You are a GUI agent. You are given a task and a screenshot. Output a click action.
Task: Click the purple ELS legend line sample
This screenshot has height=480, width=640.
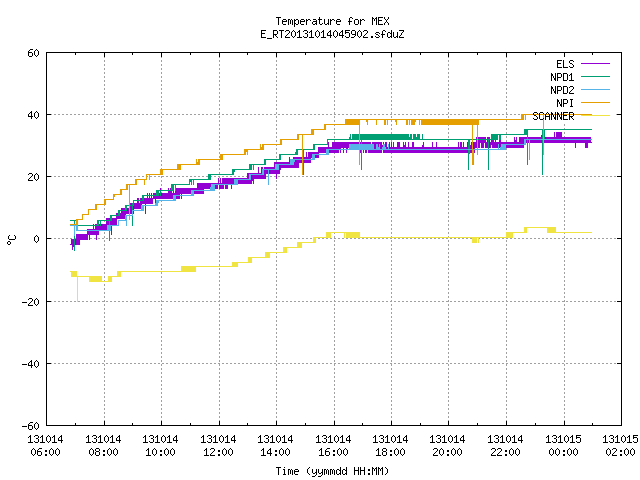(x=595, y=64)
